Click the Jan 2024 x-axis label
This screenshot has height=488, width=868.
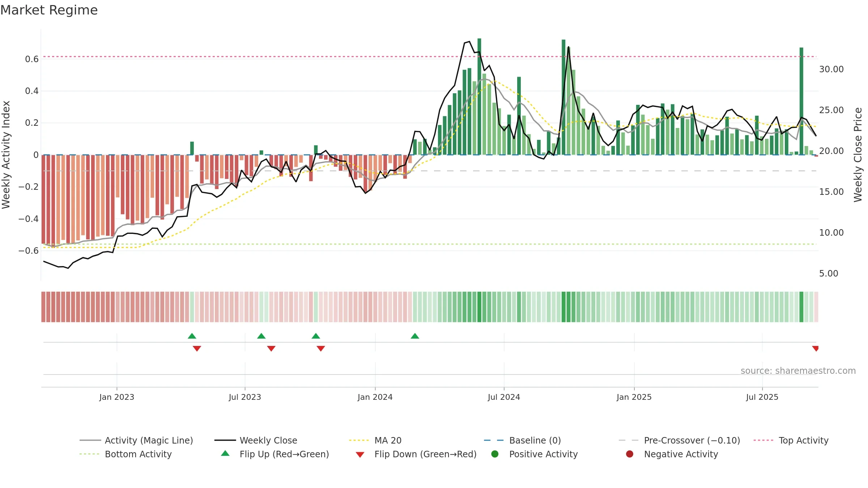coord(375,397)
